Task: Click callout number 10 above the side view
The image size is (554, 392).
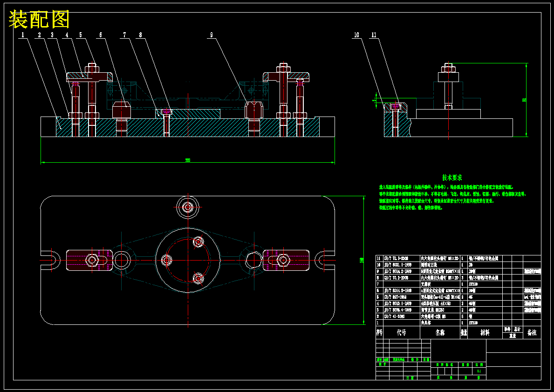Action: [356, 35]
